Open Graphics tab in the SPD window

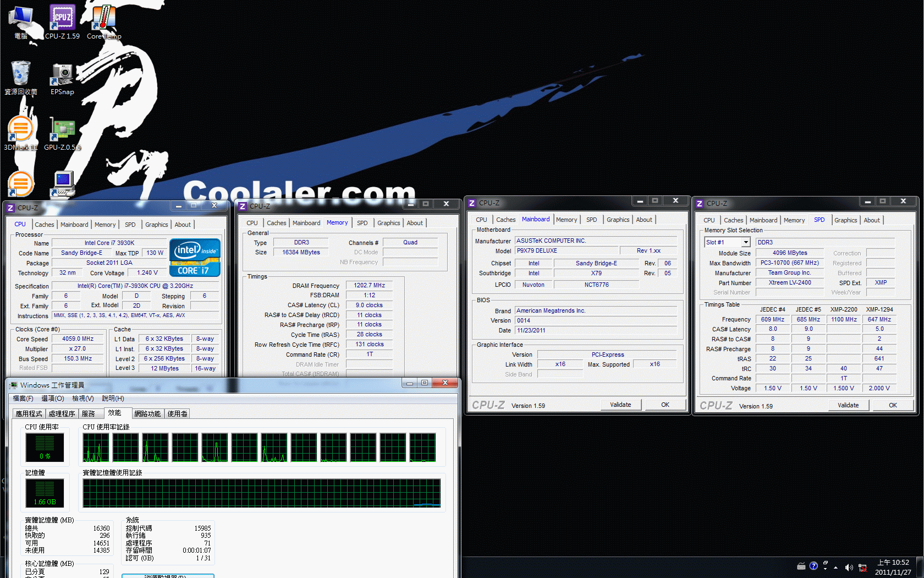tap(846, 220)
